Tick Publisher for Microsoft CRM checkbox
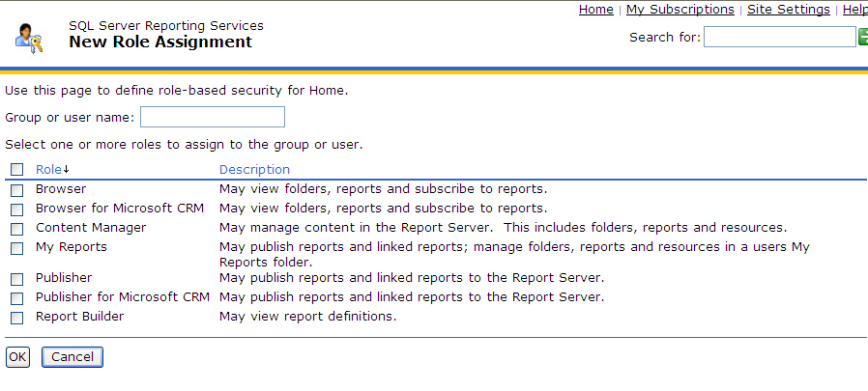This screenshot has width=868, height=391. (x=16, y=298)
